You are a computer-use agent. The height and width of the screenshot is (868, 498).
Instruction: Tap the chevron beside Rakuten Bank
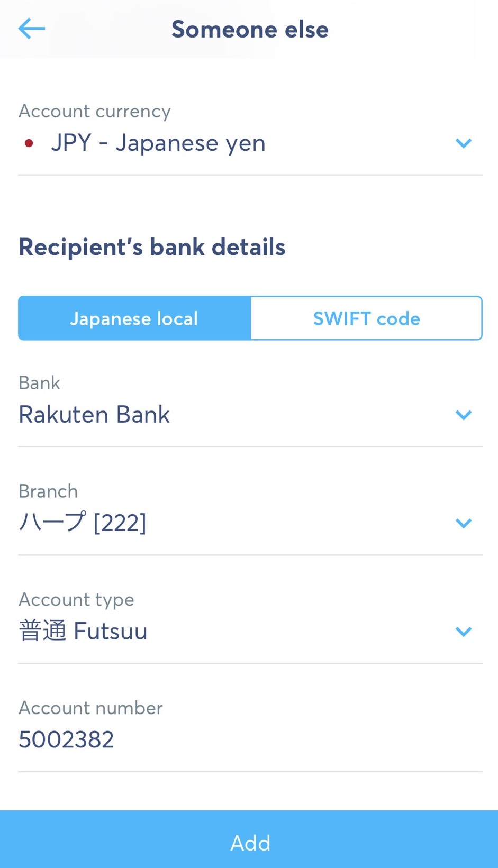click(x=464, y=415)
